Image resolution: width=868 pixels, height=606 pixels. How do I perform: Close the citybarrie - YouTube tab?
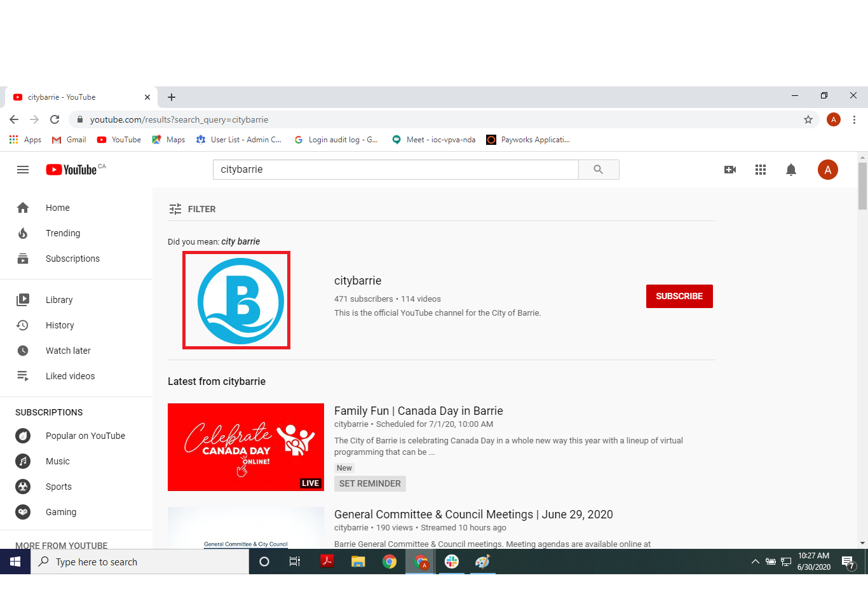147,97
